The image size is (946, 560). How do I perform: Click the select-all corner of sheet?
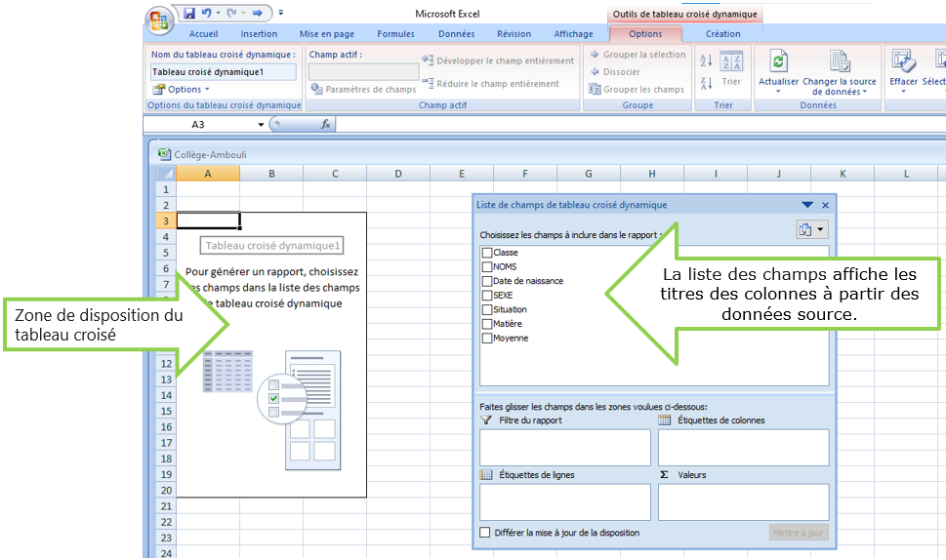pyautogui.click(x=166, y=174)
